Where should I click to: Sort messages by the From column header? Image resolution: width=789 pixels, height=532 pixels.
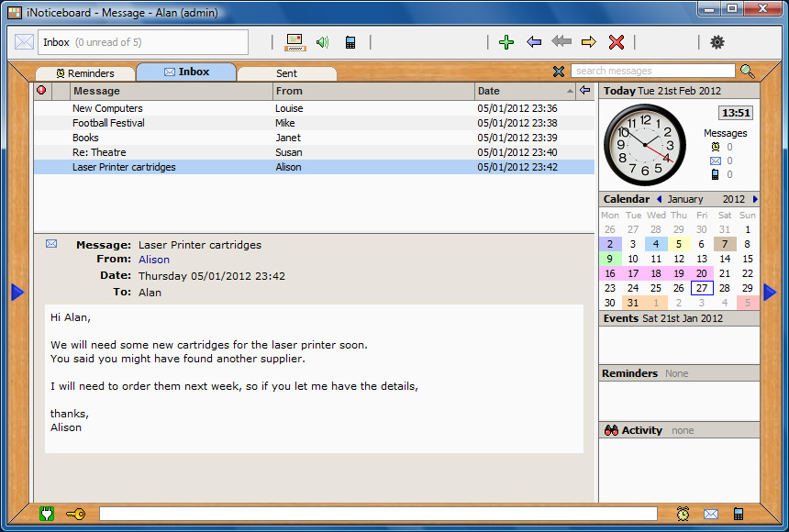[373, 91]
